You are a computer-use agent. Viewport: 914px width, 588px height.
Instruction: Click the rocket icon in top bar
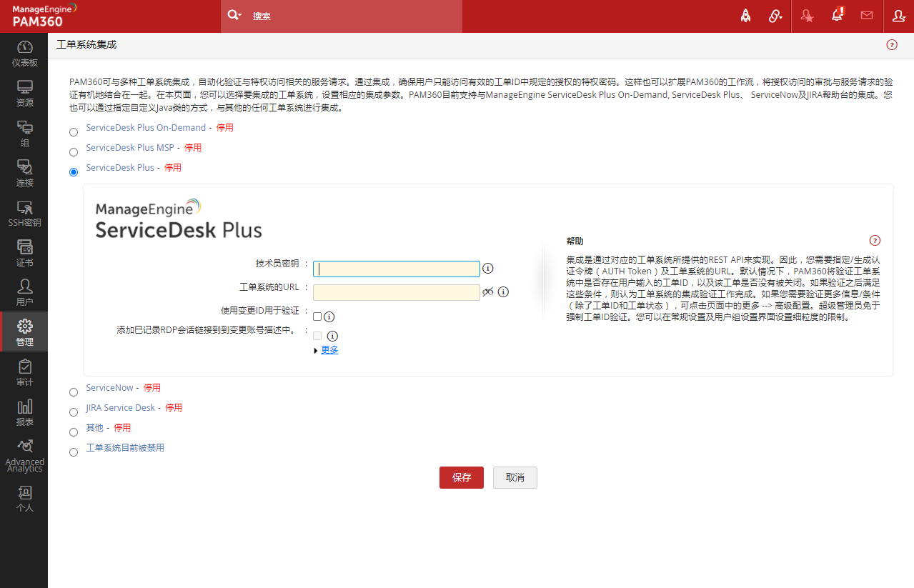coord(745,16)
